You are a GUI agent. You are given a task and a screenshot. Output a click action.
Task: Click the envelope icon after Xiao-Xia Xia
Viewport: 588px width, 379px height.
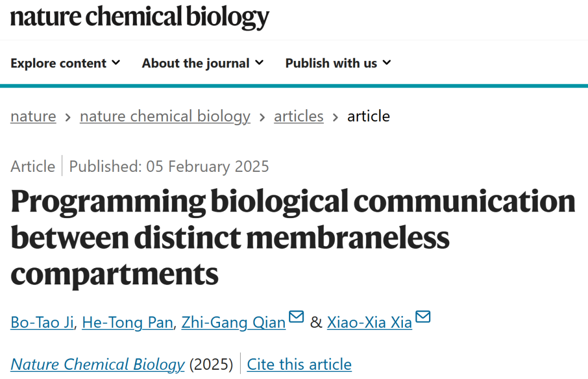pos(422,316)
